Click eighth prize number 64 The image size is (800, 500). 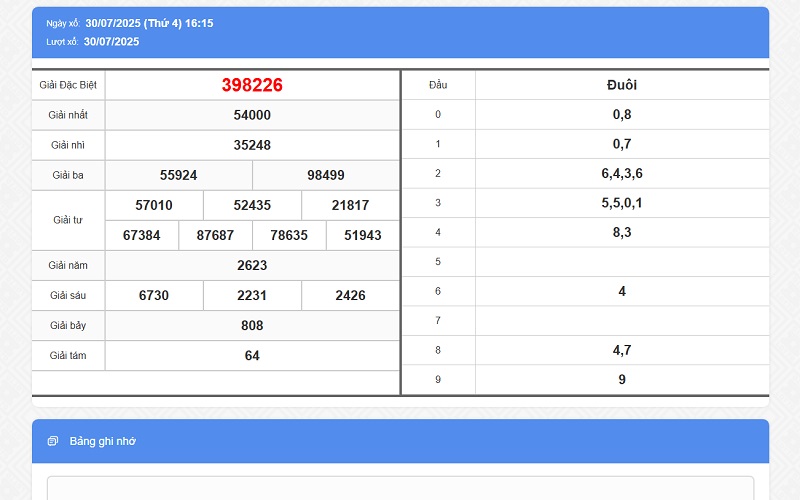[252, 355]
